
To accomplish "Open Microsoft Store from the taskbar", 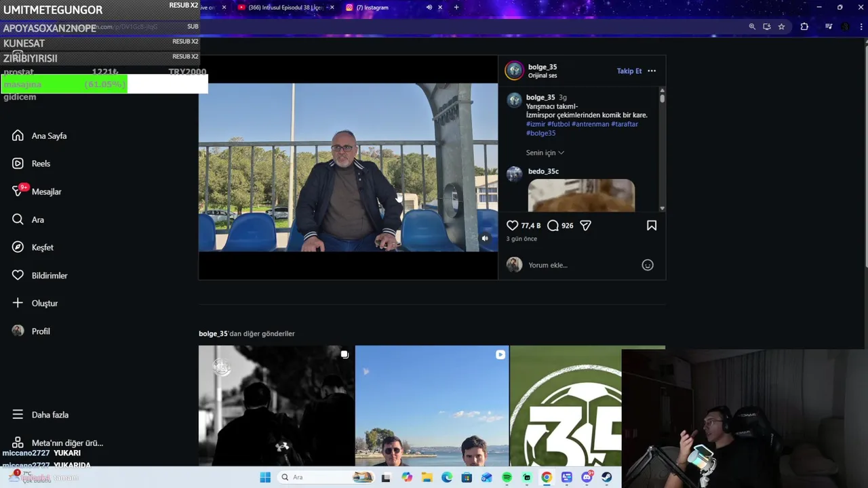I will pyautogui.click(x=467, y=477).
